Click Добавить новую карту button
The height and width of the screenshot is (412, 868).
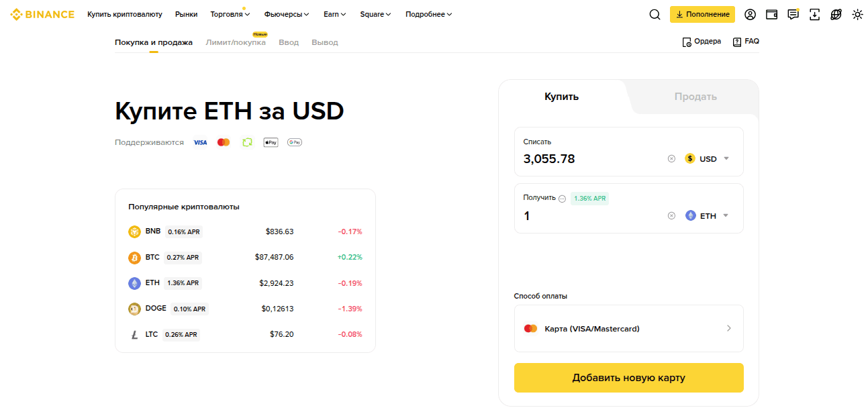[628, 378]
